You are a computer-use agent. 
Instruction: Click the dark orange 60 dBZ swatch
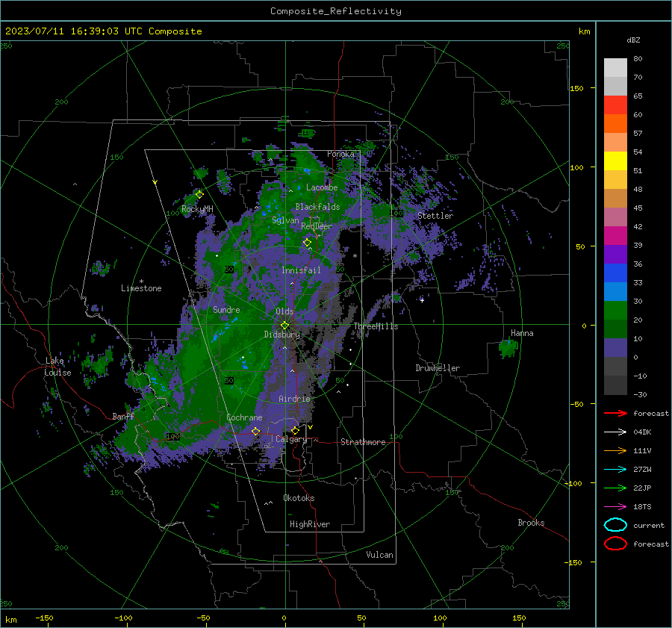[x=615, y=123]
